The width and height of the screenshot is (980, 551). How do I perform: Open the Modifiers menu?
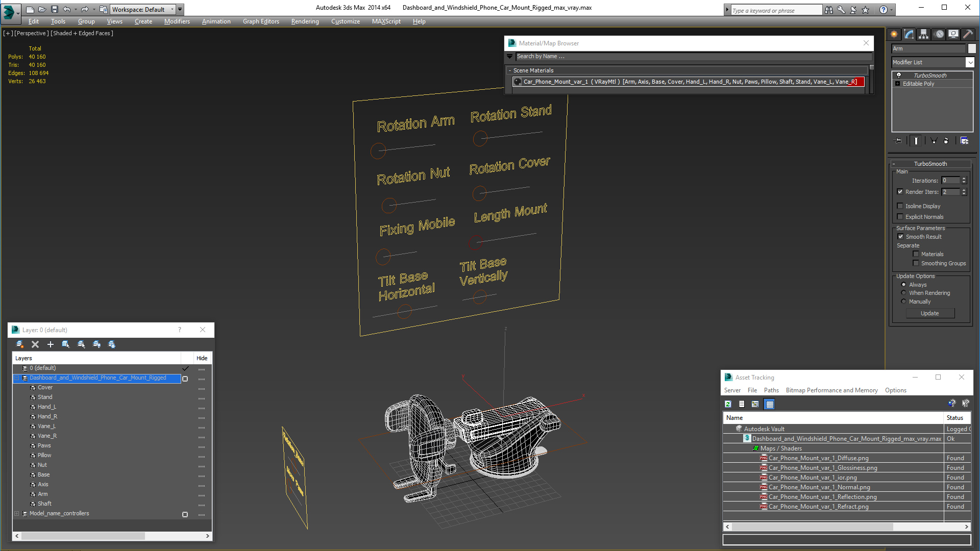coord(177,21)
